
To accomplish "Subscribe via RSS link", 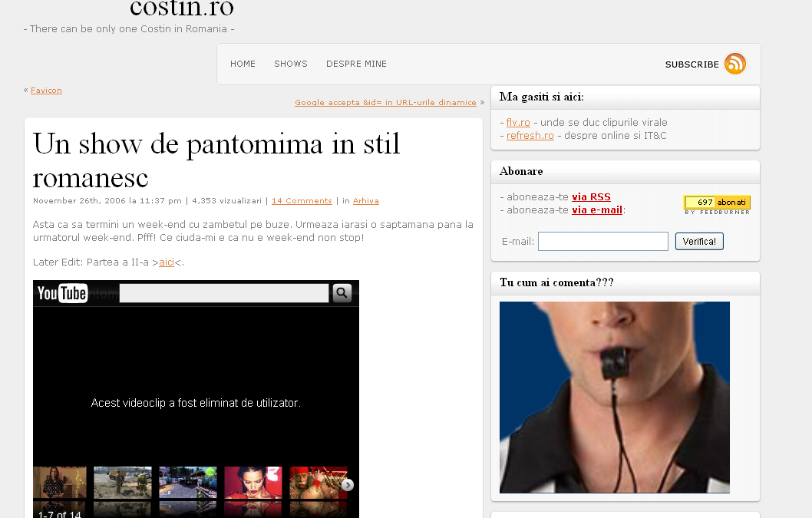I will 591,197.
